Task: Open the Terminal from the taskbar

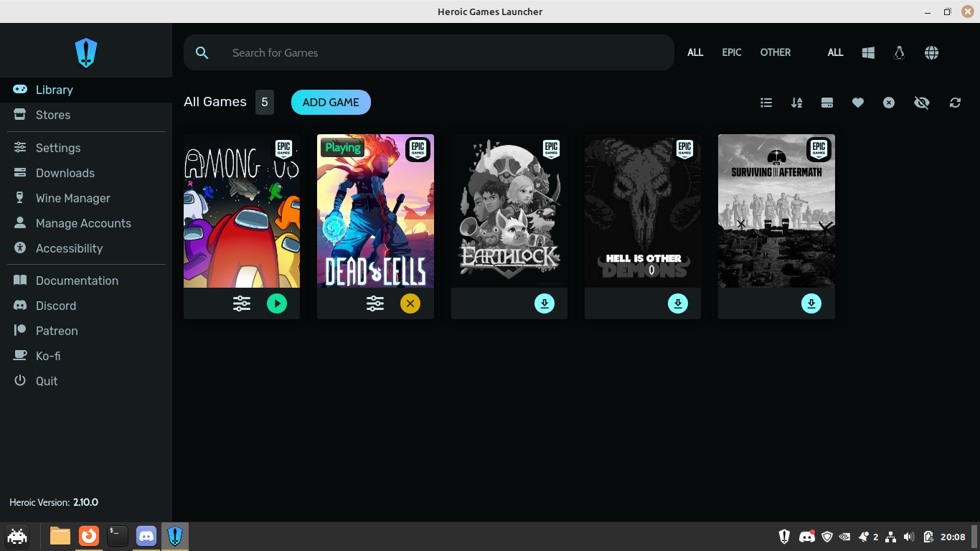Action: 118,536
